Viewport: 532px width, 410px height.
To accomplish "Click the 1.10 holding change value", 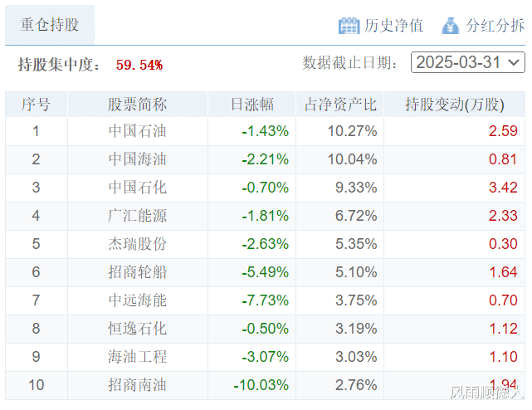I will tap(503, 357).
